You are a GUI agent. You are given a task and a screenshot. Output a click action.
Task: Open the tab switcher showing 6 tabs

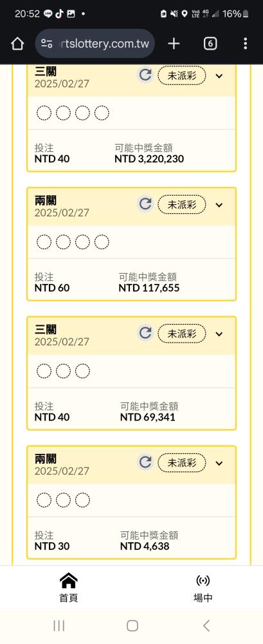click(x=210, y=44)
